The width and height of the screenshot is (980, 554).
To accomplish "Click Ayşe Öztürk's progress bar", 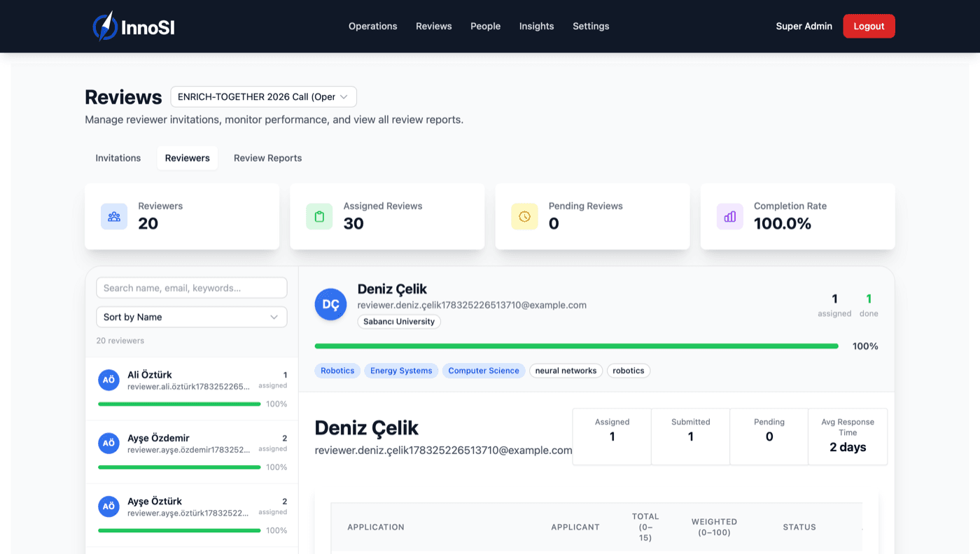I will (x=179, y=530).
